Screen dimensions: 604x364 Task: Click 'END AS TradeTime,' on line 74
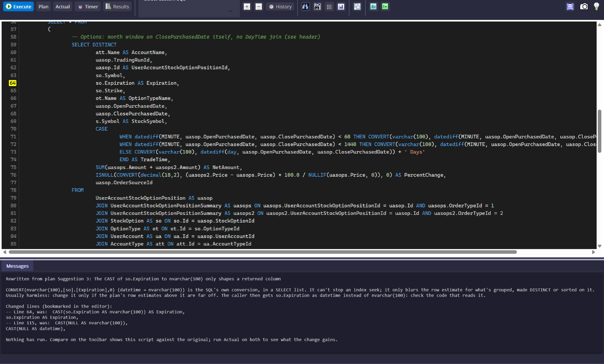[x=145, y=159]
